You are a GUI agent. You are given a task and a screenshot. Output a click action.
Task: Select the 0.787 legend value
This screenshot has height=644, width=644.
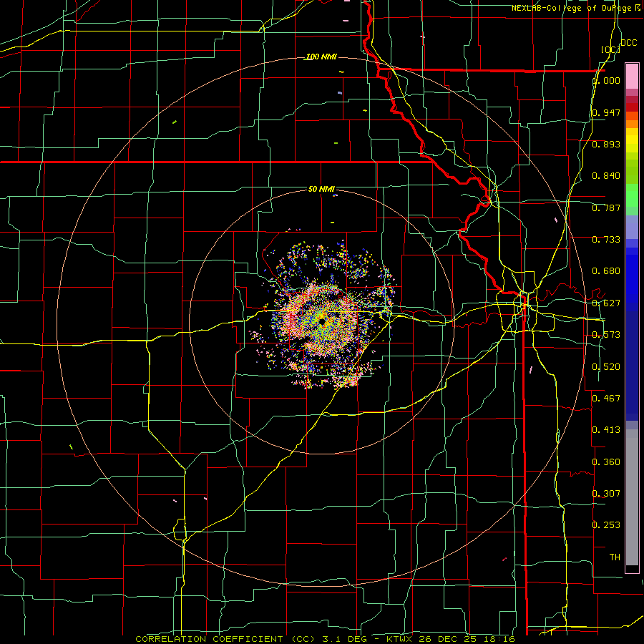(606, 208)
